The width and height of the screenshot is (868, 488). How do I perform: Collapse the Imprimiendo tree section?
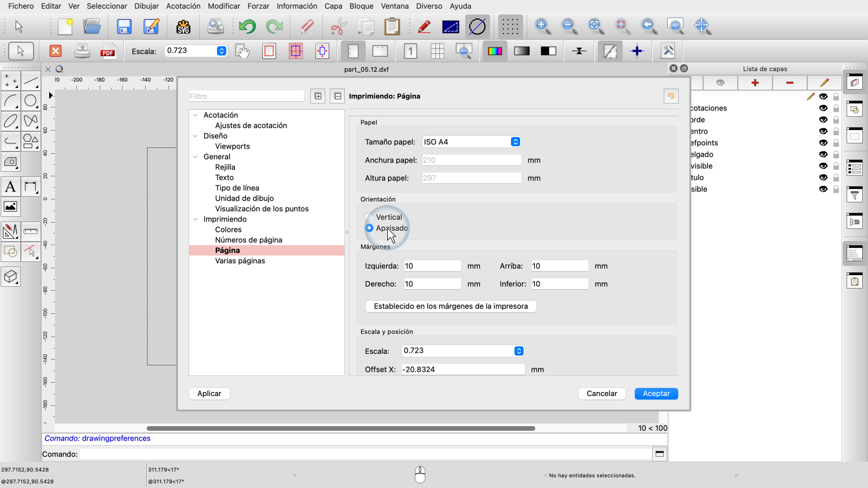click(x=196, y=219)
